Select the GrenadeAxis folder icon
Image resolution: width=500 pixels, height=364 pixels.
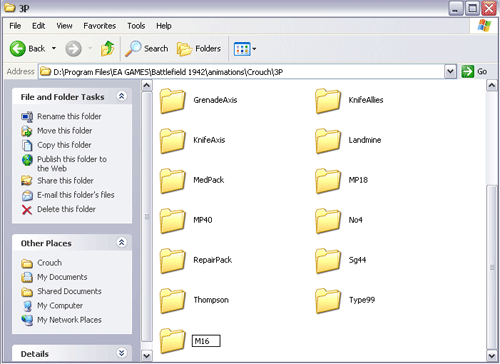tap(172, 101)
